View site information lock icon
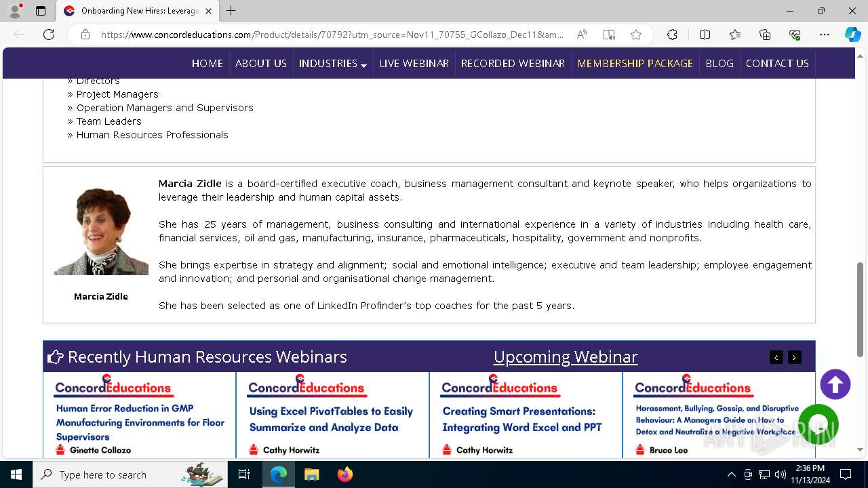 tap(85, 35)
